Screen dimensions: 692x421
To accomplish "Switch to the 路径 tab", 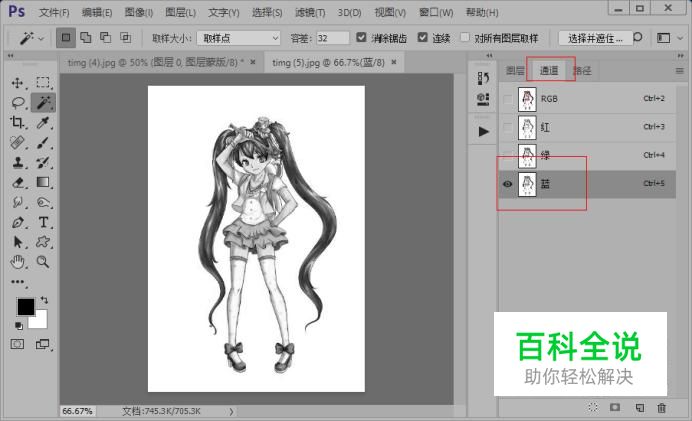I will coord(582,71).
